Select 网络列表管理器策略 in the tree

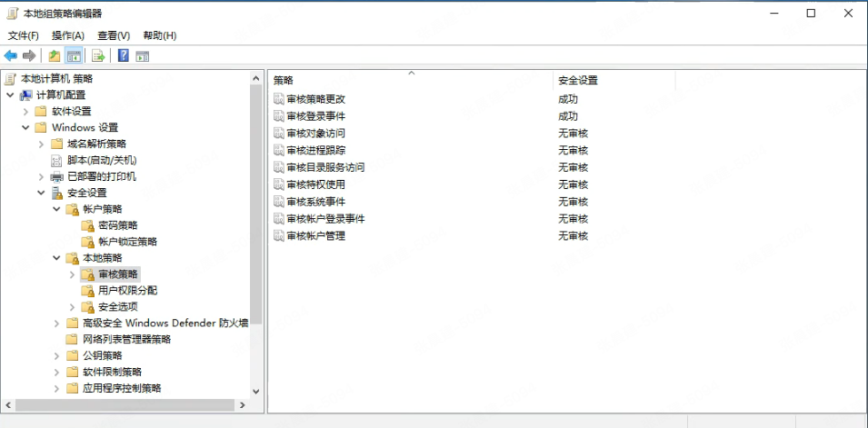point(126,340)
